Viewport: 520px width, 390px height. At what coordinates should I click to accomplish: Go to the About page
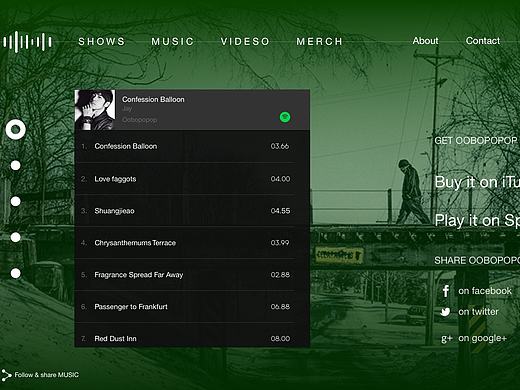point(425,41)
